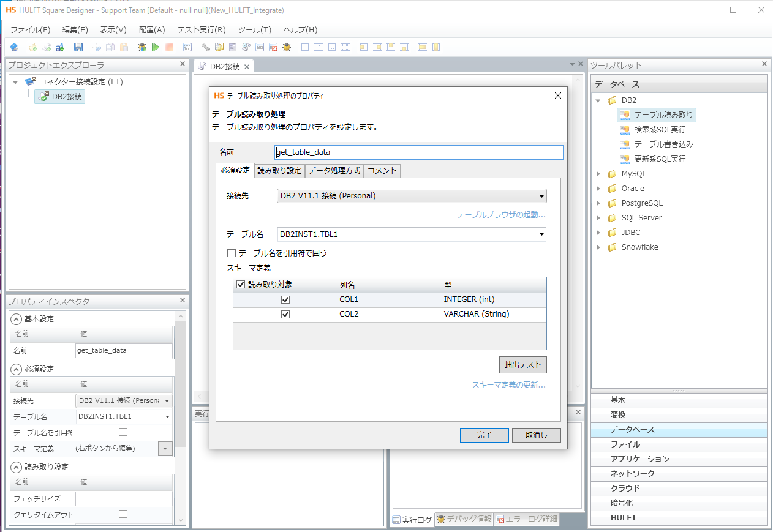The width and height of the screenshot is (773, 532).
Task: Select DB2接続 in project explorer tree
Action: (x=59, y=96)
